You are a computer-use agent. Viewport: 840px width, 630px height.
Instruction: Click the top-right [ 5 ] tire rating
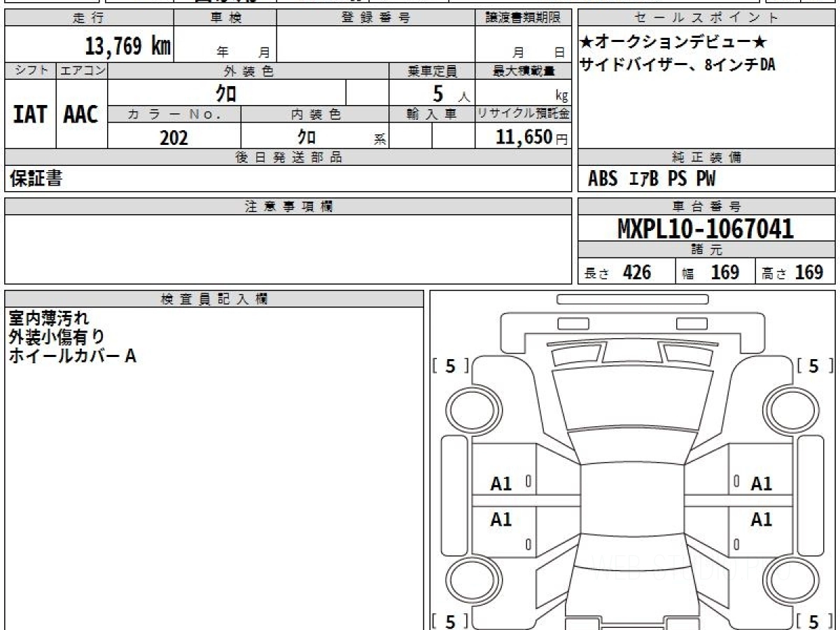coord(814,365)
